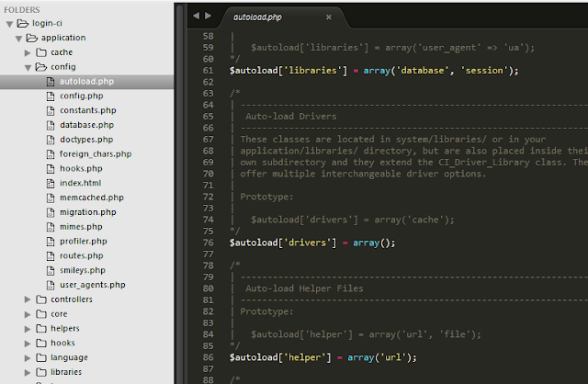Image resolution: width=588 pixels, height=384 pixels.
Task: Click the mimes.php file icon
Action: tap(51, 227)
